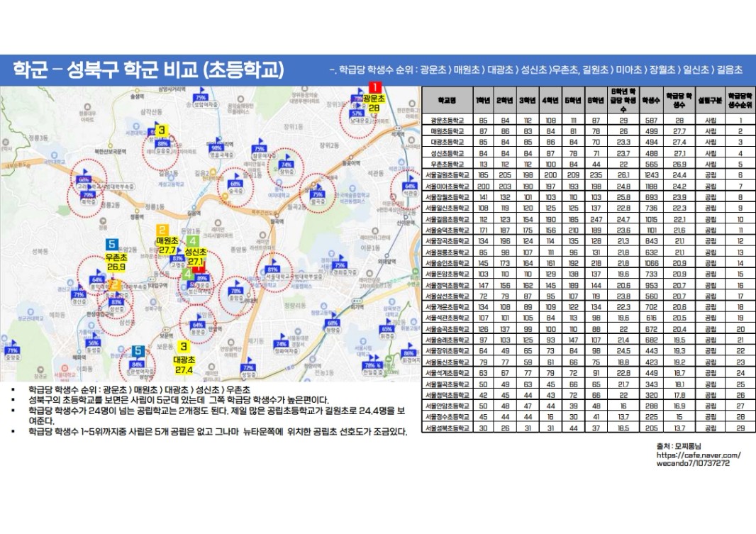Screen dimensions: 756x534
Task: Click the yellow rank 3 badge above 대광초
Action: [x=184, y=347]
